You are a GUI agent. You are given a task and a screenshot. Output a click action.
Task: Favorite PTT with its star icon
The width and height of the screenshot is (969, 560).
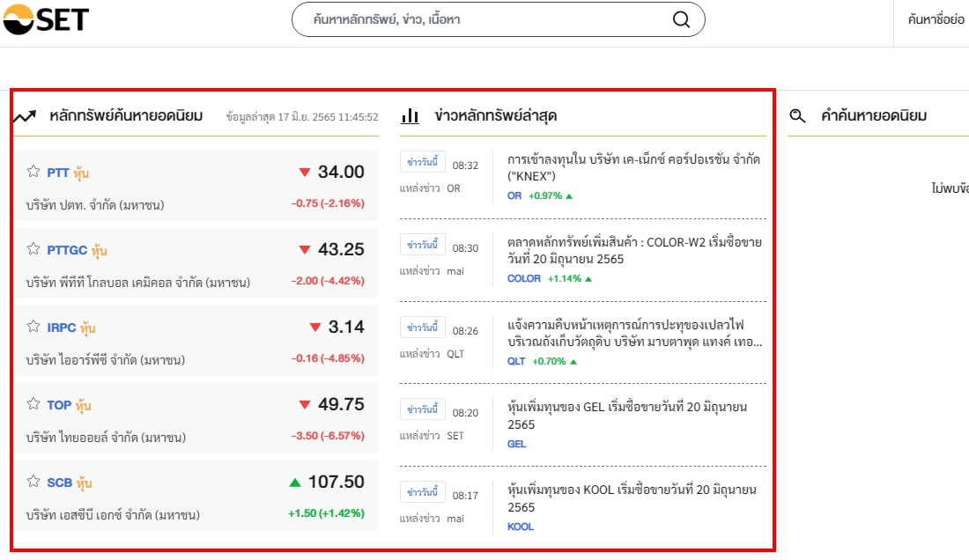coord(33,172)
